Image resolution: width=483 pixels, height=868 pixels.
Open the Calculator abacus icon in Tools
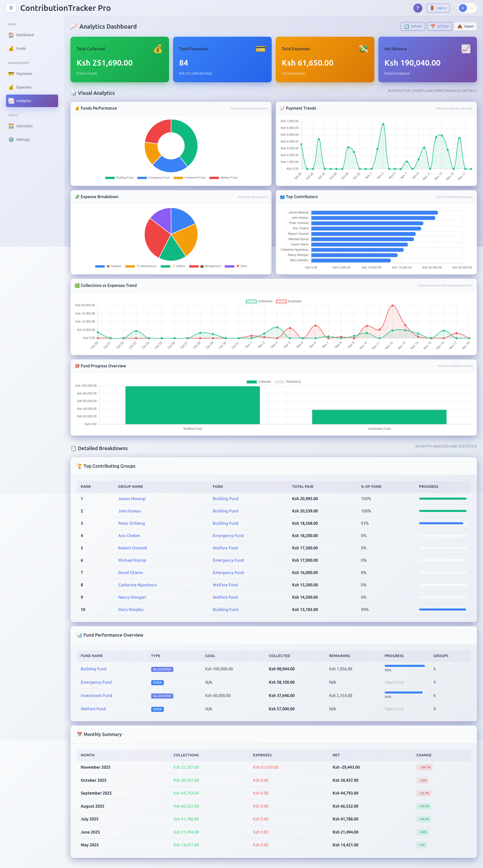click(12, 126)
